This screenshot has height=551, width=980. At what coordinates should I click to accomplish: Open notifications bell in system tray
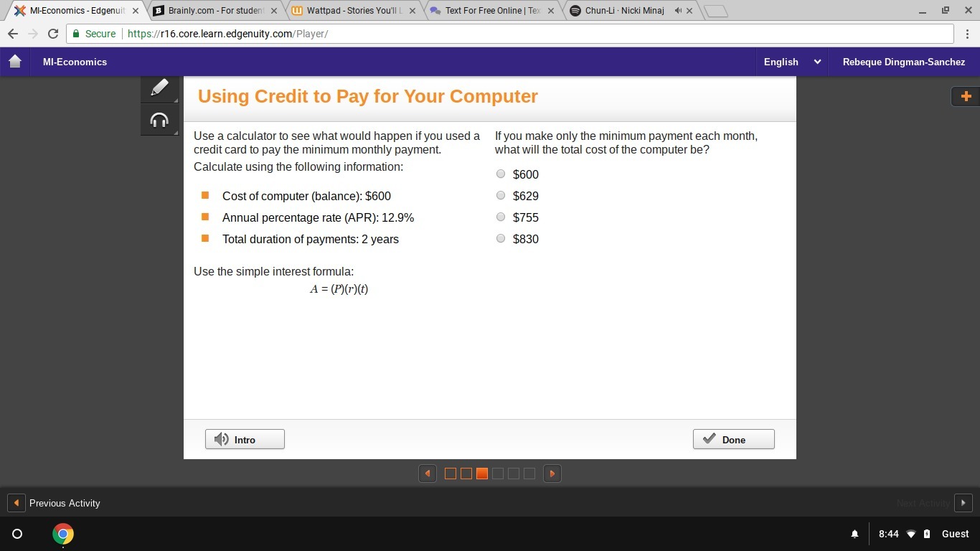click(x=854, y=534)
